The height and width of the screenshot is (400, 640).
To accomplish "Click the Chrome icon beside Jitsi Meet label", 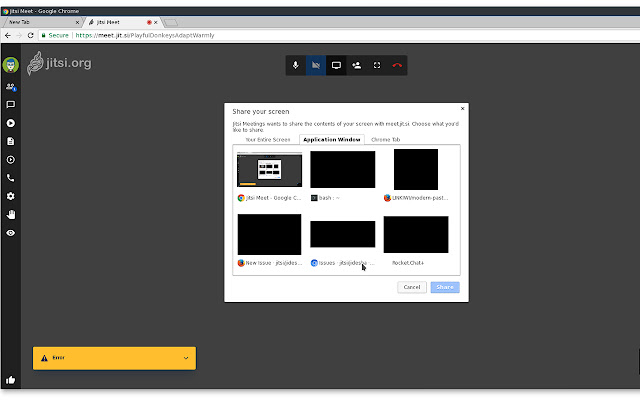I will (x=241, y=198).
